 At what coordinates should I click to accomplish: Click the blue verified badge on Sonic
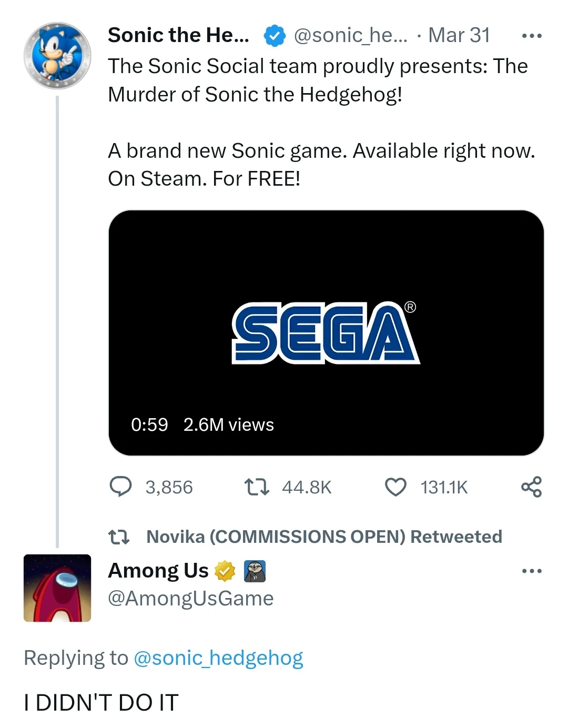[x=275, y=36]
